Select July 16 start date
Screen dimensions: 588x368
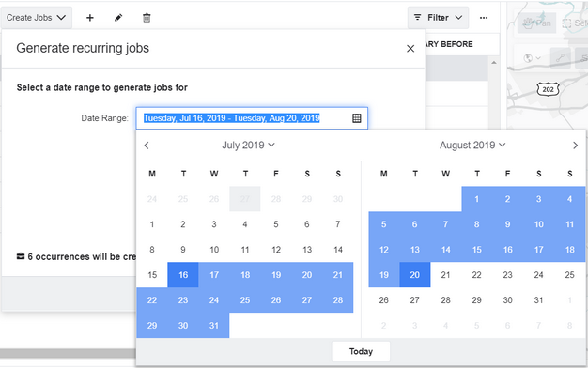tap(183, 275)
